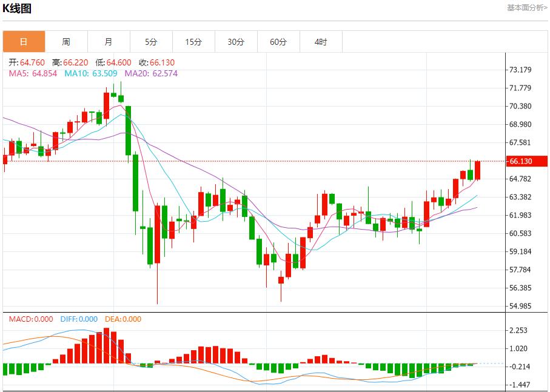Open the 15分 interval tab
Screen dimensions: 550x392
(193, 42)
